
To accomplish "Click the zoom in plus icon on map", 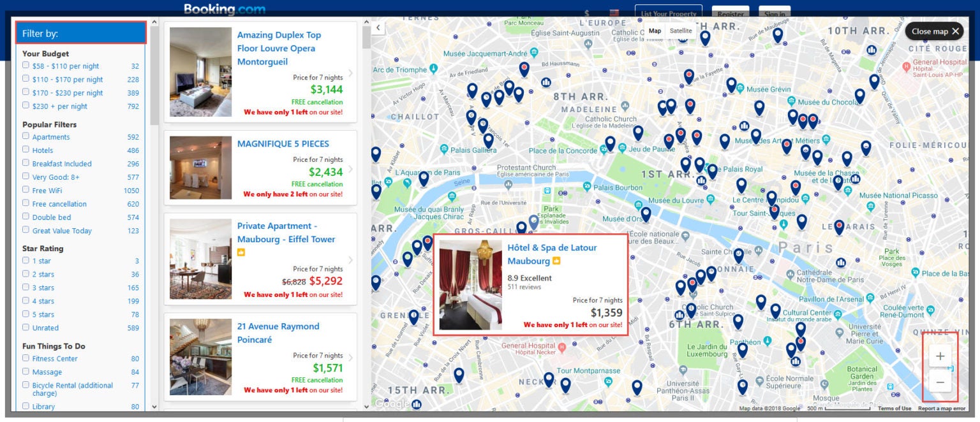I will [939, 356].
